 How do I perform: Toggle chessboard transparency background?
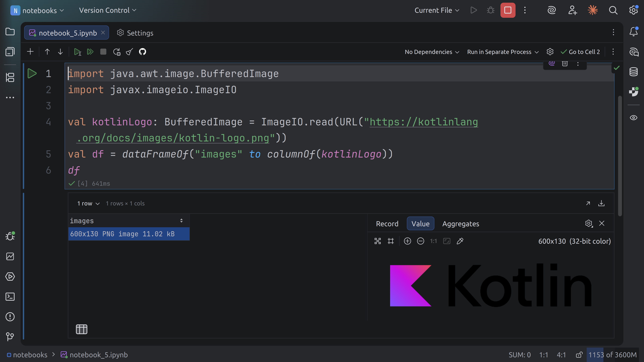click(378, 241)
